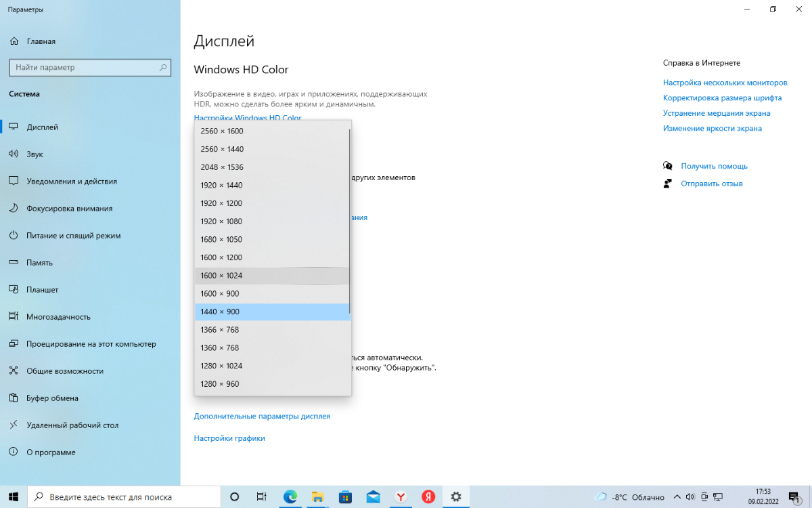Open Корректировка размера шрифта link
The height and width of the screenshot is (508, 812).
tap(723, 98)
